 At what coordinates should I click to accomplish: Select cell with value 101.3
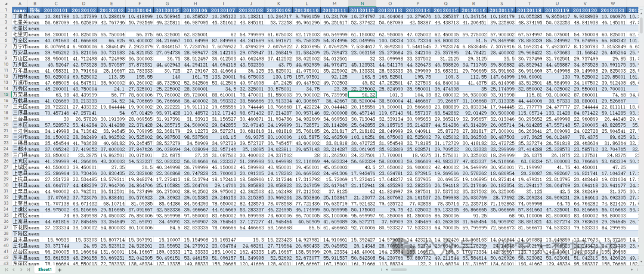(x=390, y=94)
